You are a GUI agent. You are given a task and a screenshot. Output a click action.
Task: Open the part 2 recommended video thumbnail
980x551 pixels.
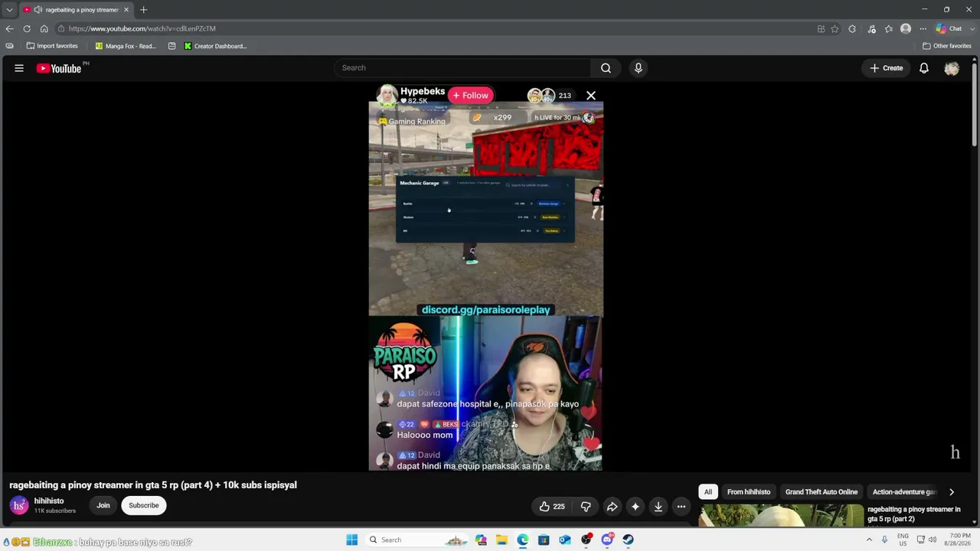[781, 515]
